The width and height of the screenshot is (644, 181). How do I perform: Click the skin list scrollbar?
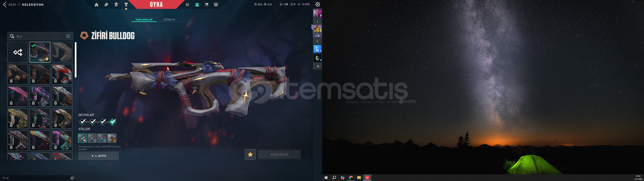click(75, 60)
